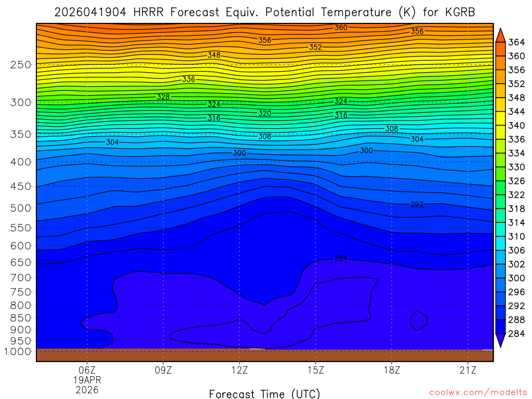Click the 900 pressure level axis label
Image resolution: width=532 pixels, height=399 pixels.
[21, 329]
